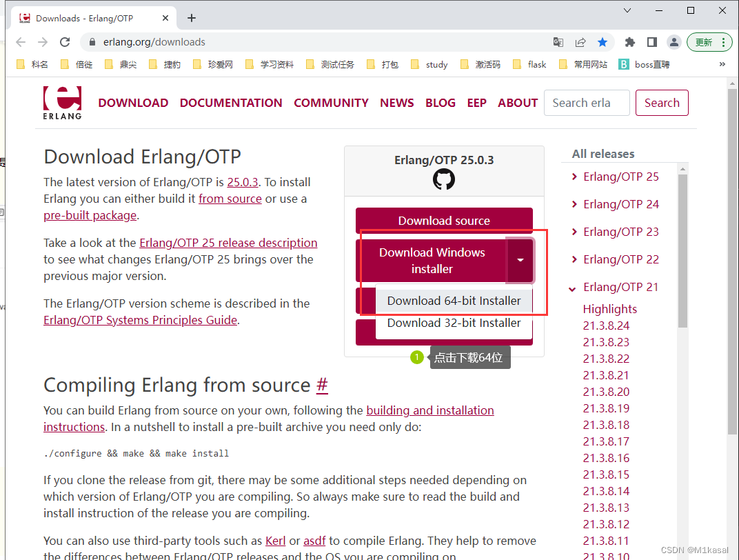
Task: Toggle the Windows installer dropdown arrow
Action: click(520, 261)
